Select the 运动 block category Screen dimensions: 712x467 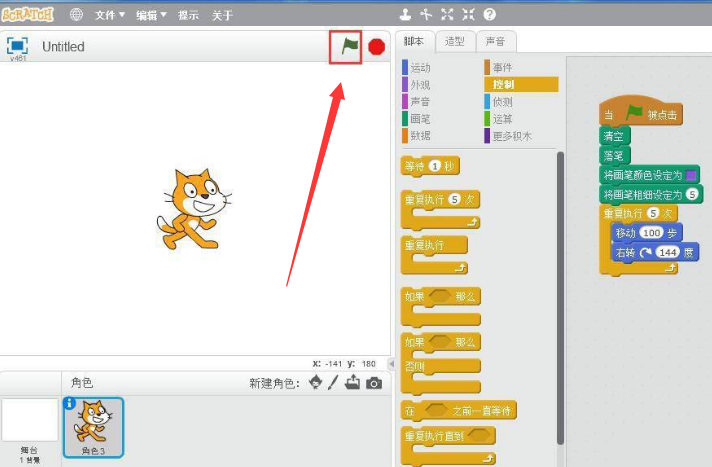click(x=416, y=68)
